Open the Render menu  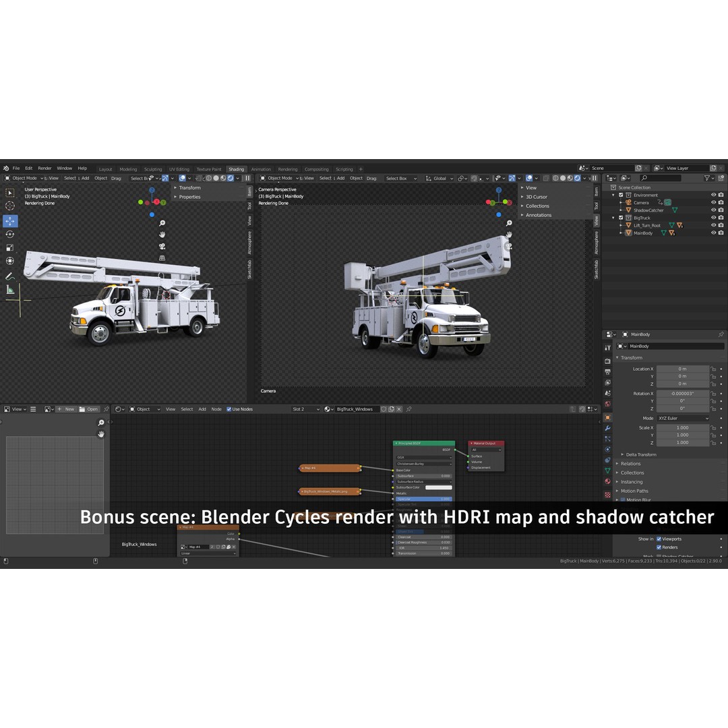point(44,168)
